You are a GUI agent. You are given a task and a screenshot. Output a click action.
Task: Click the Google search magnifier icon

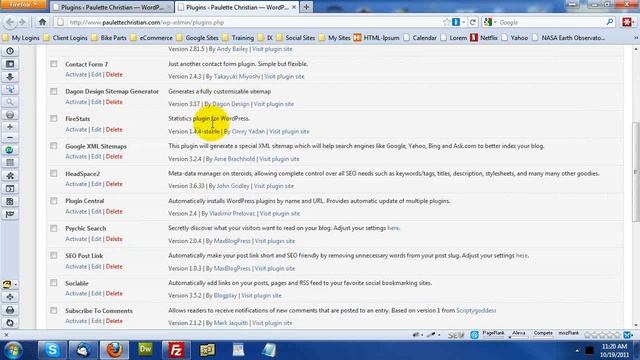pyautogui.click(x=609, y=22)
